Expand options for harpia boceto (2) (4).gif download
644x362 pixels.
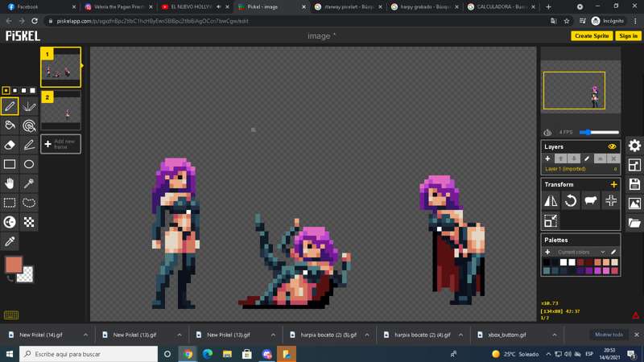[460, 335]
